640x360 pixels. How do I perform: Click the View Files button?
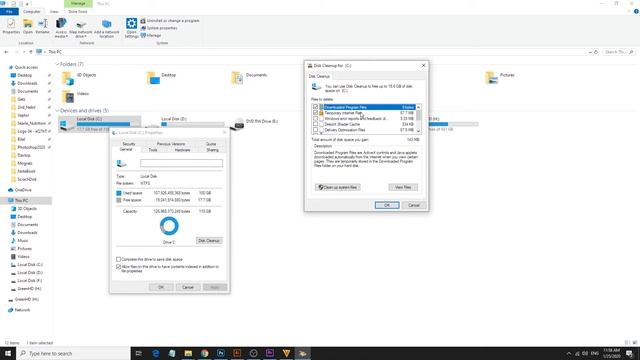click(x=403, y=187)
